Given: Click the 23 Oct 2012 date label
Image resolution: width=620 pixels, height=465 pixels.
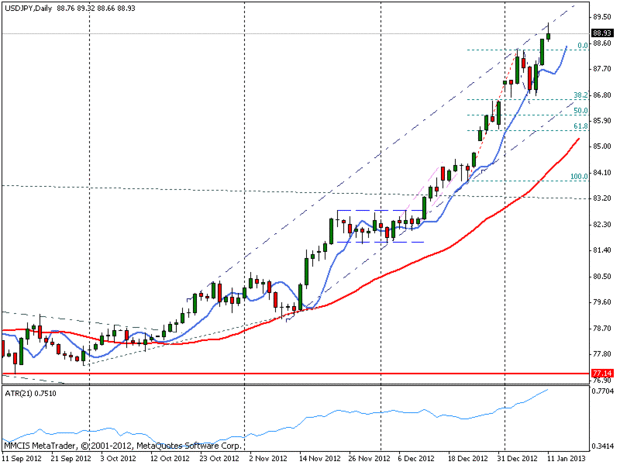Looking at the screenshot, I should coord(219,458).
